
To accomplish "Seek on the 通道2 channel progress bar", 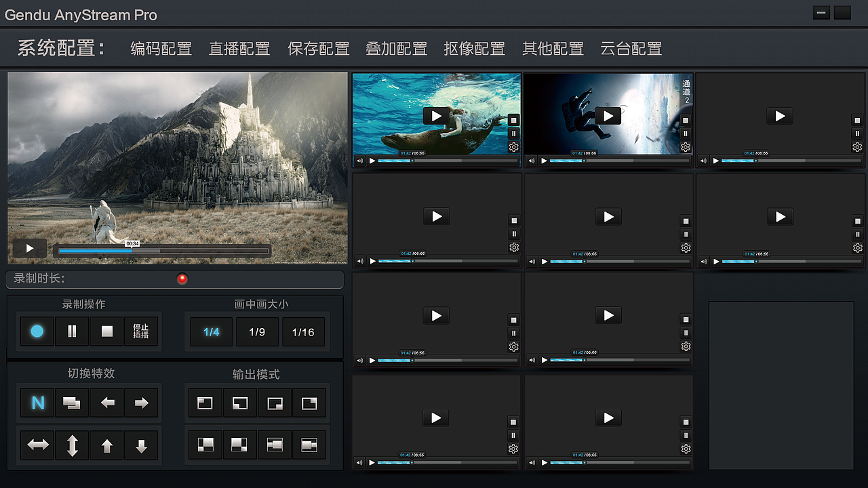I will [x=619, y=161].
